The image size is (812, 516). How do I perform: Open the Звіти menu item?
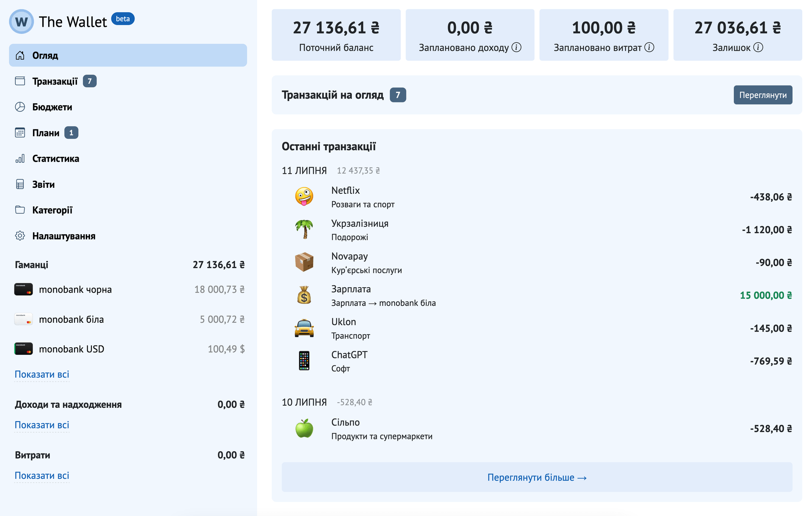click(x=128, y=184)
